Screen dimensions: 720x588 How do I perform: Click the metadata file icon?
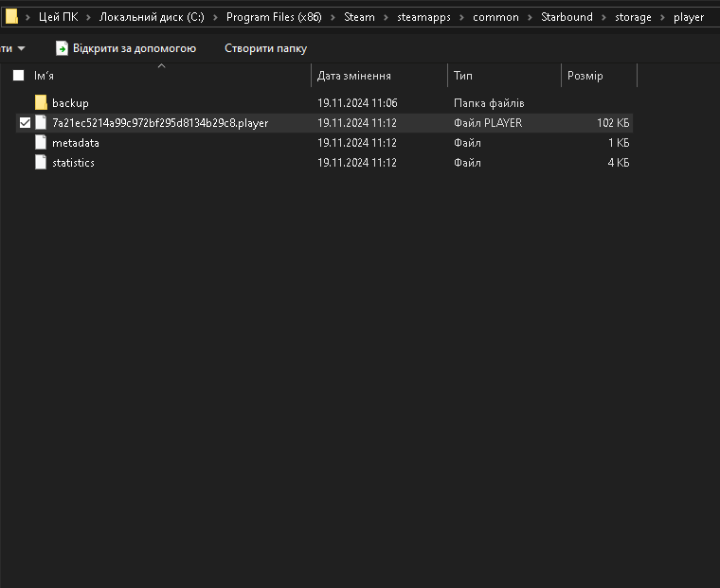point(41,143)
